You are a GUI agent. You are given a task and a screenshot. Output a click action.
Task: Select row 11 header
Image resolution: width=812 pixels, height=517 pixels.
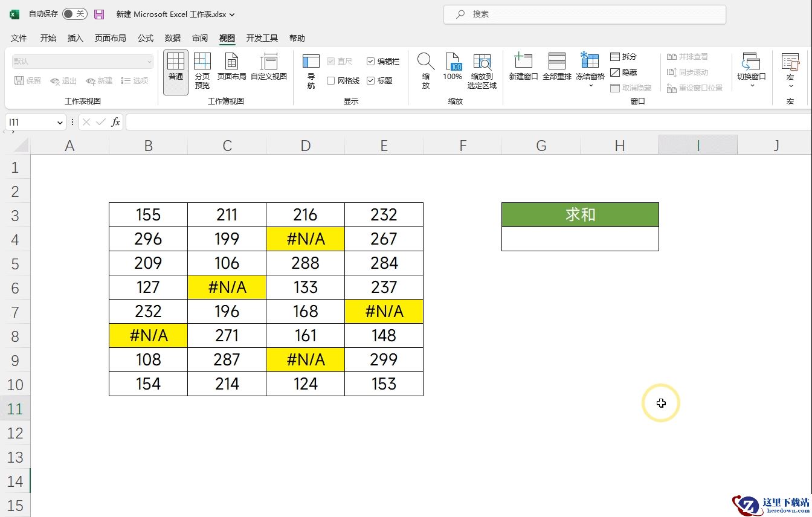(15, 409)
